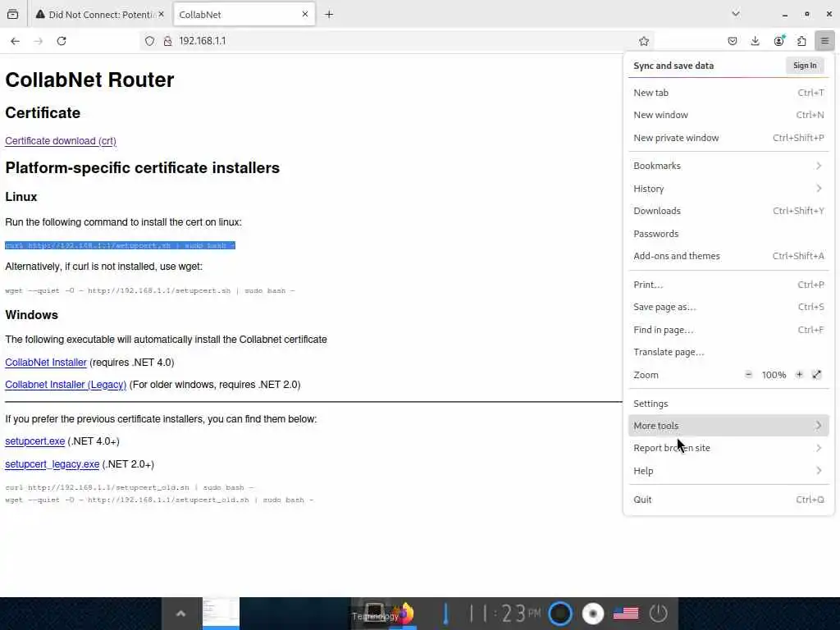Select the browser window thumbnail in taskbar
This screenshot has width=840, height=630.
click(221, 612)
